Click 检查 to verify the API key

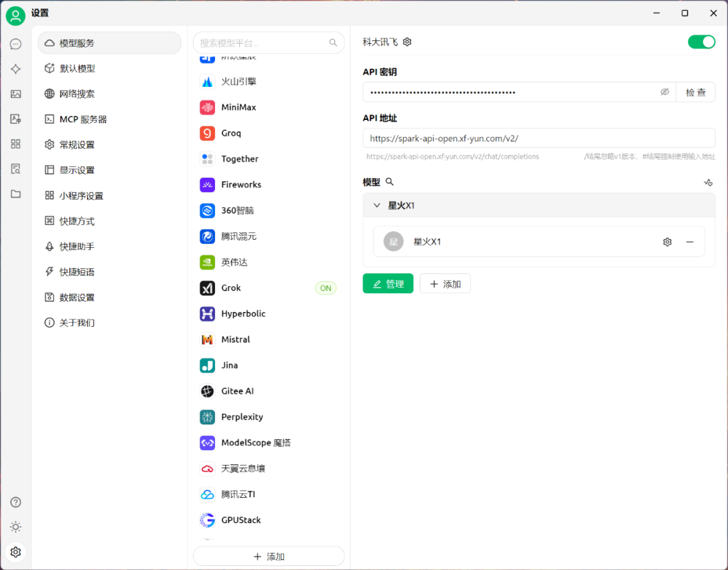click(x=696, y=92)
